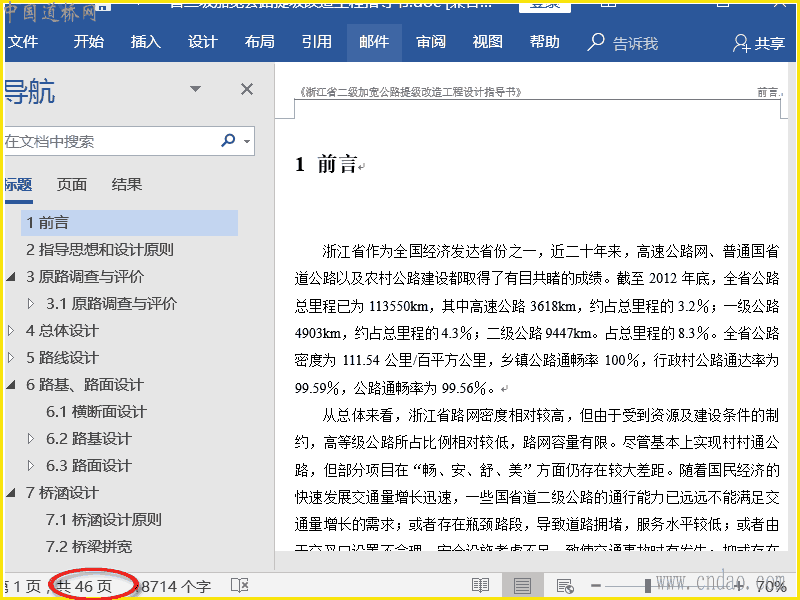800x600 pixels.
Task: Jump to heading 6.2 路基设计
Action: pos(89,439)
